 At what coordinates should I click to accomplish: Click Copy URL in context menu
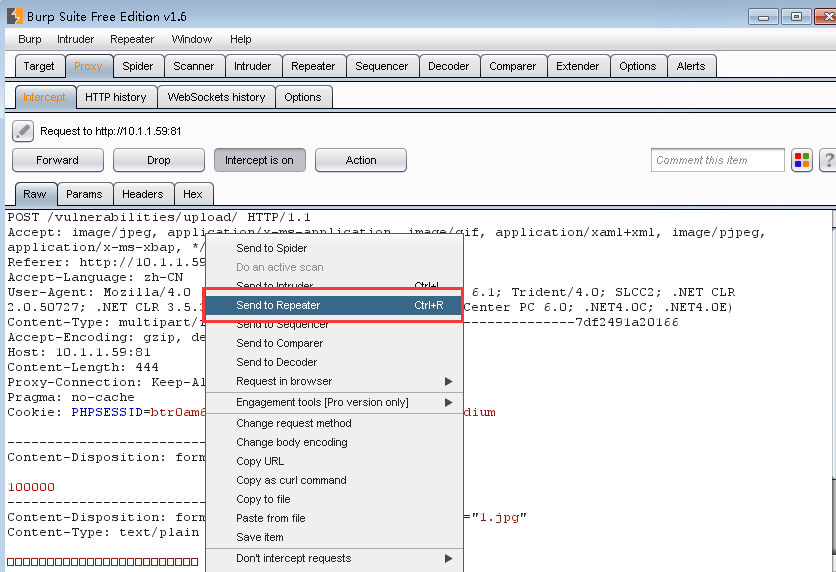(334, 461)
